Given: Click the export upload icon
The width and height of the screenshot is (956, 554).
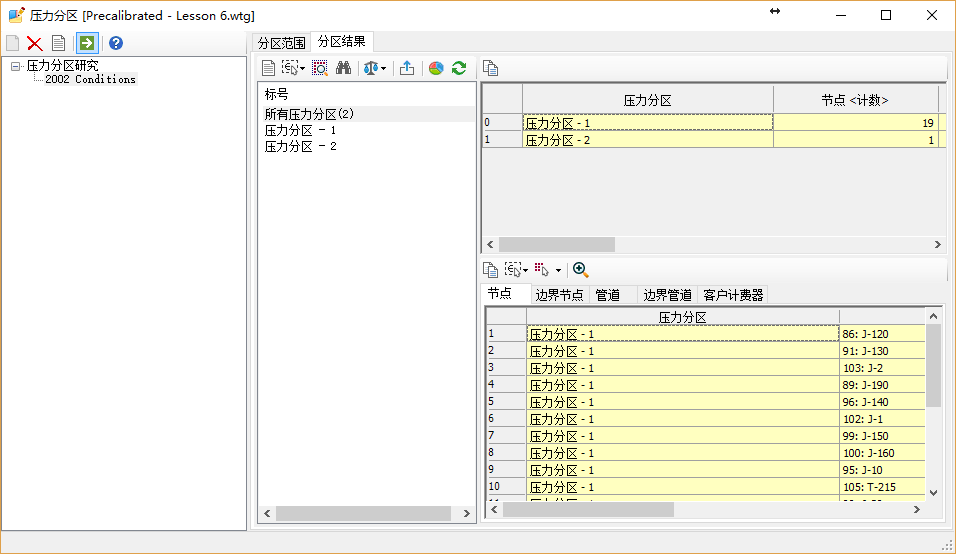Looking at the screenshot, I should click(407, 68).
